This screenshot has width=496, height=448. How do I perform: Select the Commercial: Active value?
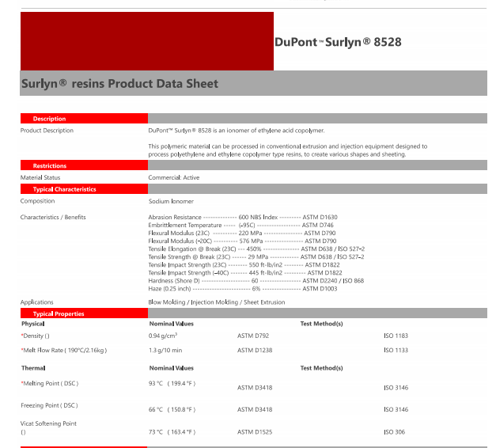174,177
